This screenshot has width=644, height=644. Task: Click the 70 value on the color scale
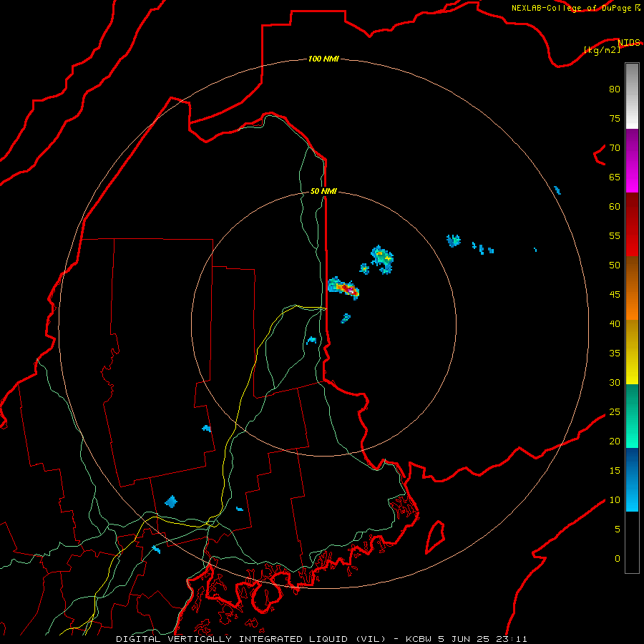pyautogui.click(x=615, y=147)
